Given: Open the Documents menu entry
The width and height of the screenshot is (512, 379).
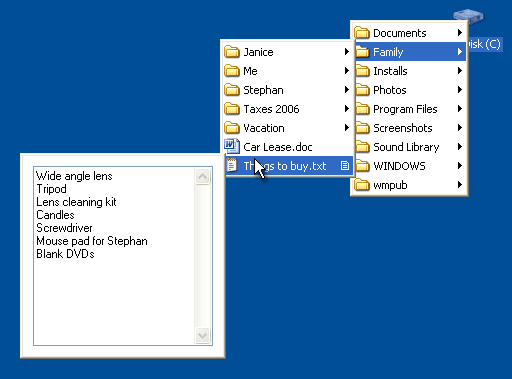Looking at the screenshot, I should coord(409,33).
